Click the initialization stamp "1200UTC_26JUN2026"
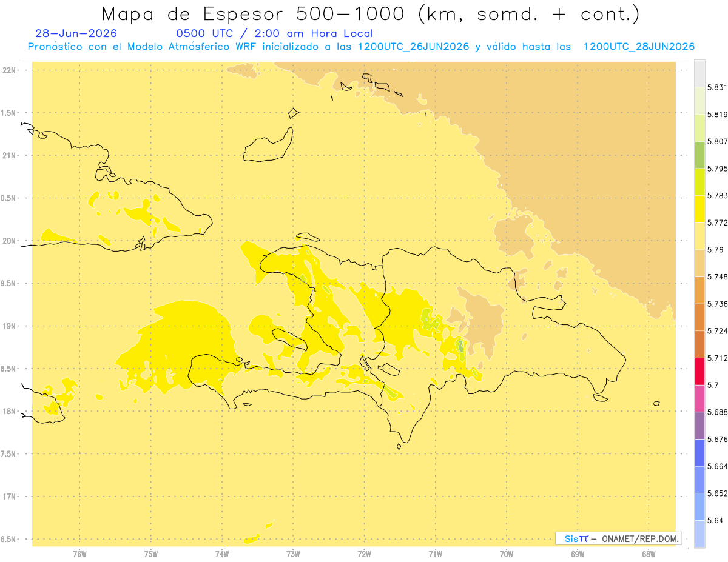 [x=414, y=47]
